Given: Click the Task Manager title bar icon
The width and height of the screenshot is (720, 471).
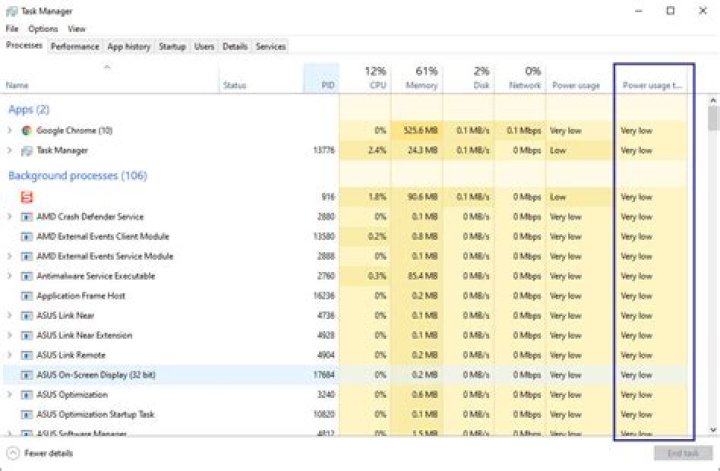Looking at the screenshot, I should point(11,11).
